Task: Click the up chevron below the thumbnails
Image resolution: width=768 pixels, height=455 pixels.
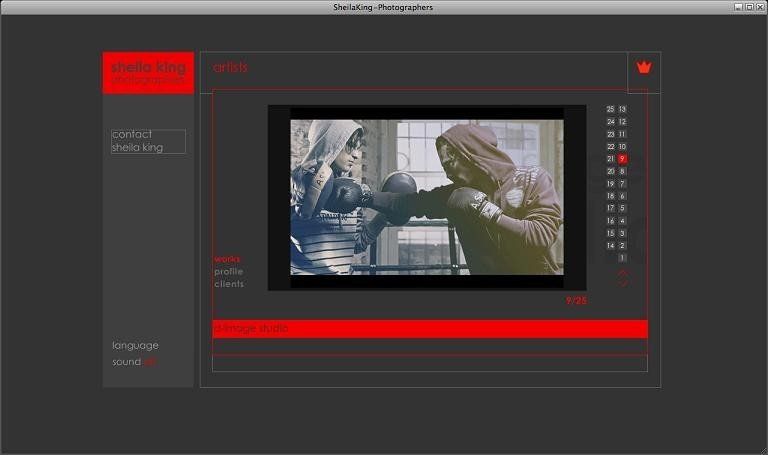Action: [623, 272]
